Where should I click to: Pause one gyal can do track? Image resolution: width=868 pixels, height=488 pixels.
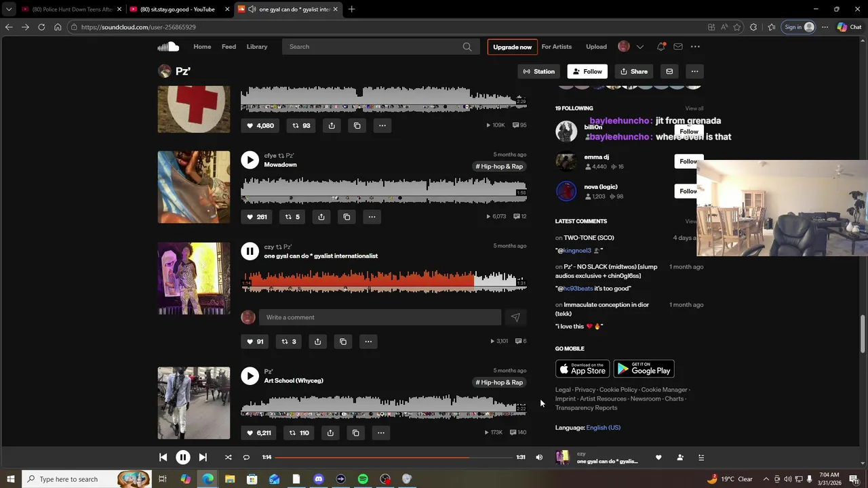[250, 251]
